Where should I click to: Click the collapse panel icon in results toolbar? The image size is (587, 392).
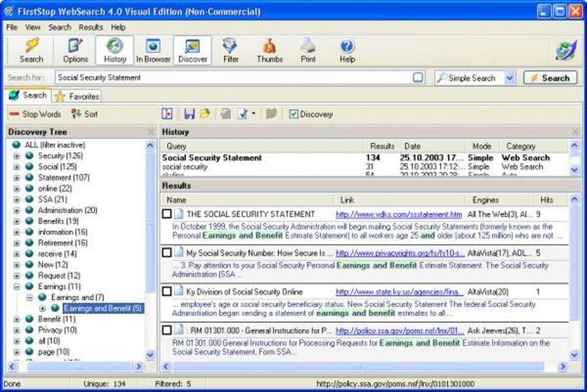coord(167,114)
